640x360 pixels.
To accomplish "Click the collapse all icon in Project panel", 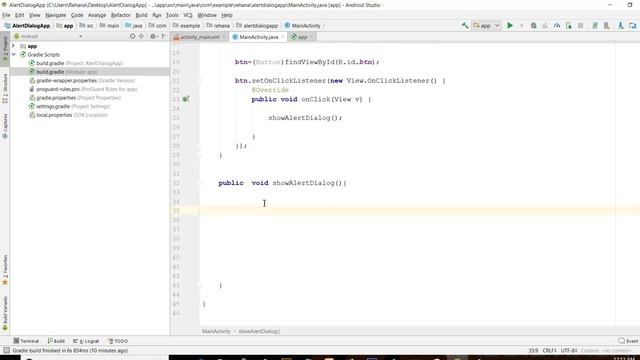I will click(142, 36).
